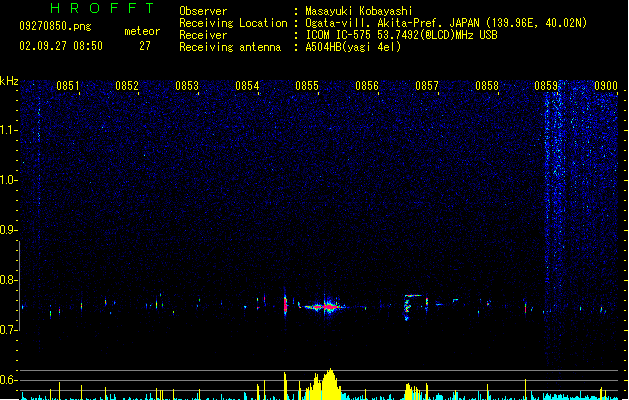
Task: Click the 0.9 kHz axis label
Action: pos(9,230)
